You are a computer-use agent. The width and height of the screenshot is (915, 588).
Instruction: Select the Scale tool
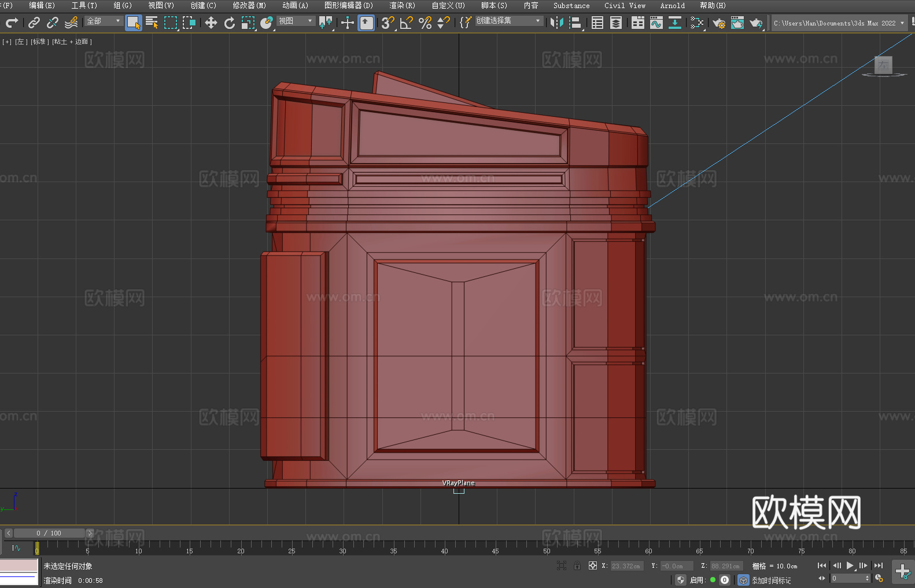[x=248, y=23]
